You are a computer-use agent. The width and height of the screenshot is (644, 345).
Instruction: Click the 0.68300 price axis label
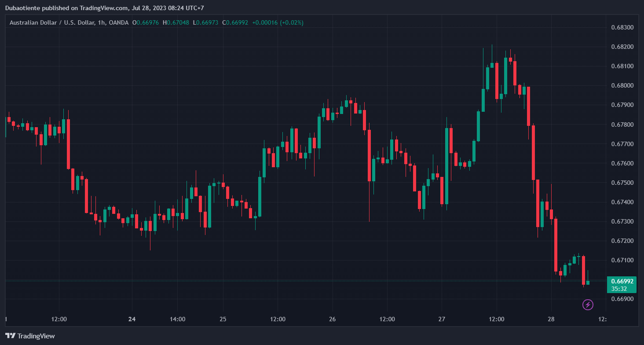(x=622, y=27)
